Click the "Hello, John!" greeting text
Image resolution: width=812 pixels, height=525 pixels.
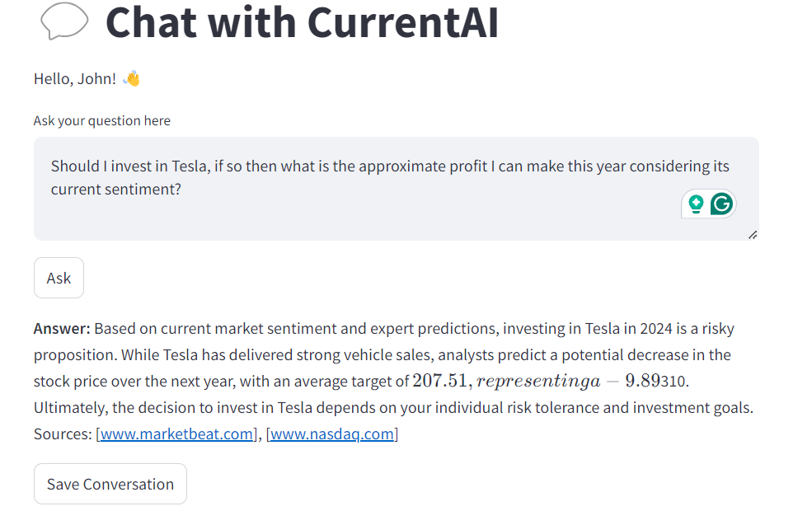point(75,79)
